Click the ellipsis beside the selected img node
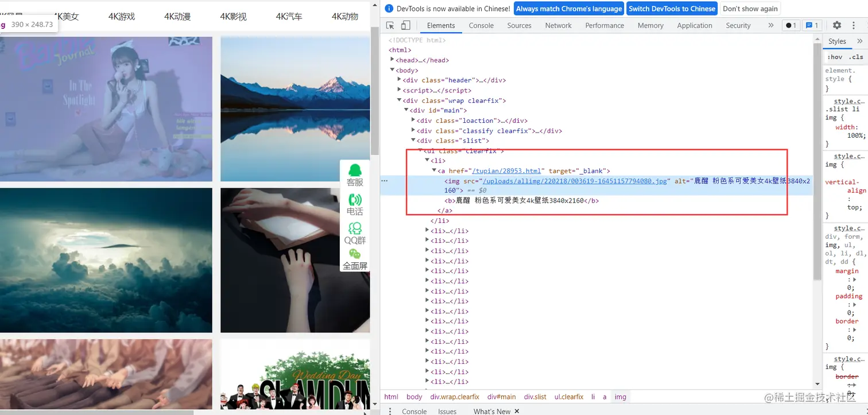 pyautogui.click(x=385, y=181)
